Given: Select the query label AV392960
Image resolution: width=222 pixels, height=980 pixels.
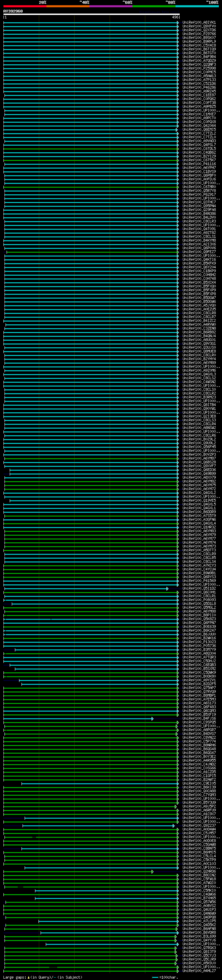Looking at the screenshot, I should 13,11.
